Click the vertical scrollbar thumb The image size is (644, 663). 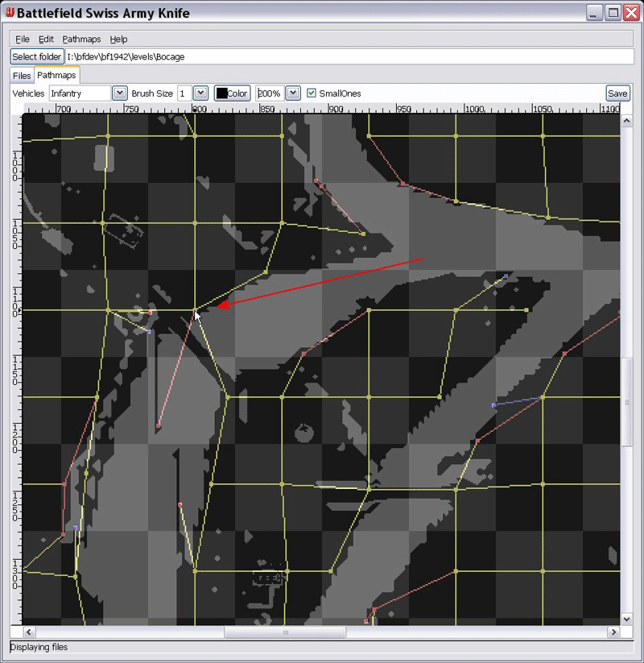(x=626, y=402)
